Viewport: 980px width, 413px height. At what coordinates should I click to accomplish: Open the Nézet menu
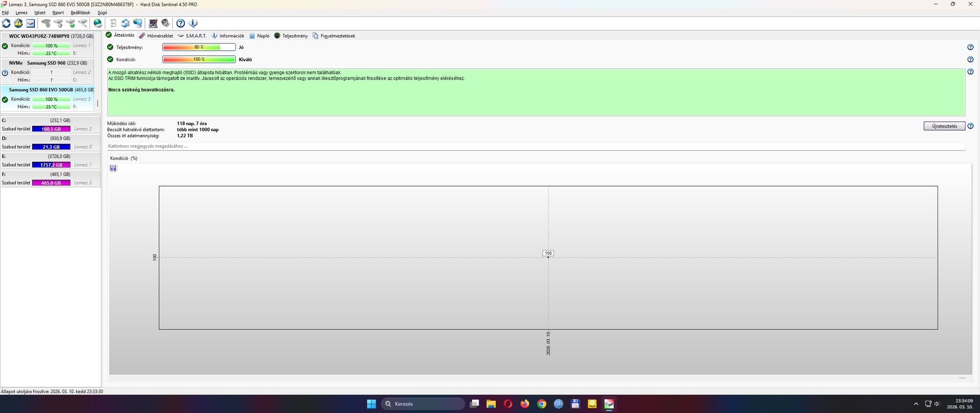(40, 13)
